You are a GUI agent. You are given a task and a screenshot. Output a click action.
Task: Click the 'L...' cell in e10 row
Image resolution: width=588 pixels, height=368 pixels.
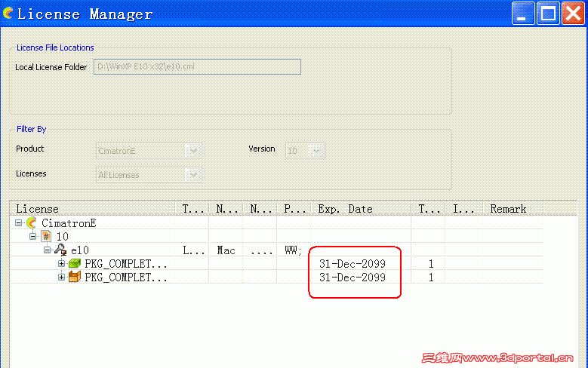(193, 250)
